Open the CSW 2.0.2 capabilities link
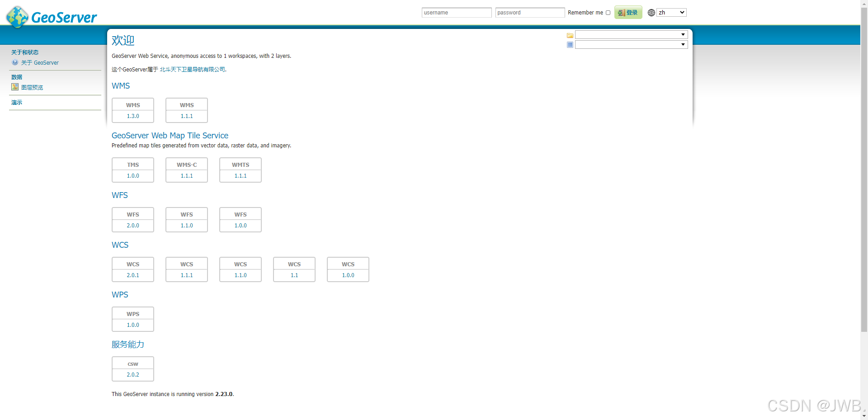868x420 pixels. click(132, 374)
